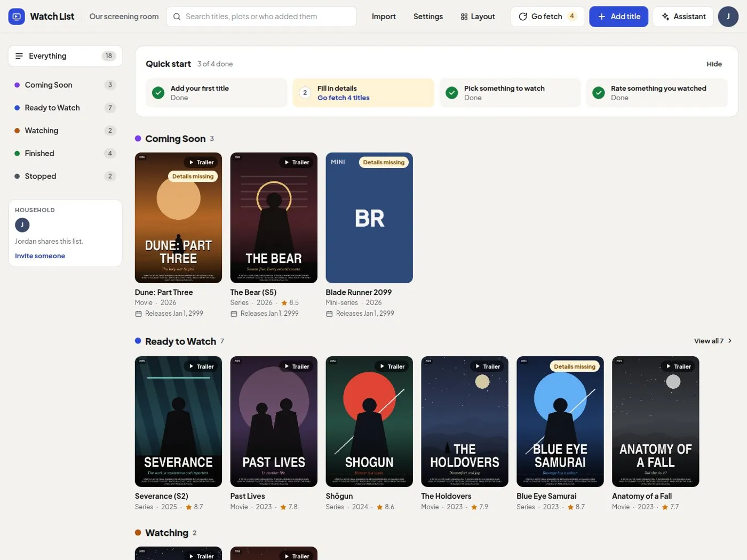747x560 pixels.
Task: Open the Assistant sparkle button
Action: click(x=683, y=17)
